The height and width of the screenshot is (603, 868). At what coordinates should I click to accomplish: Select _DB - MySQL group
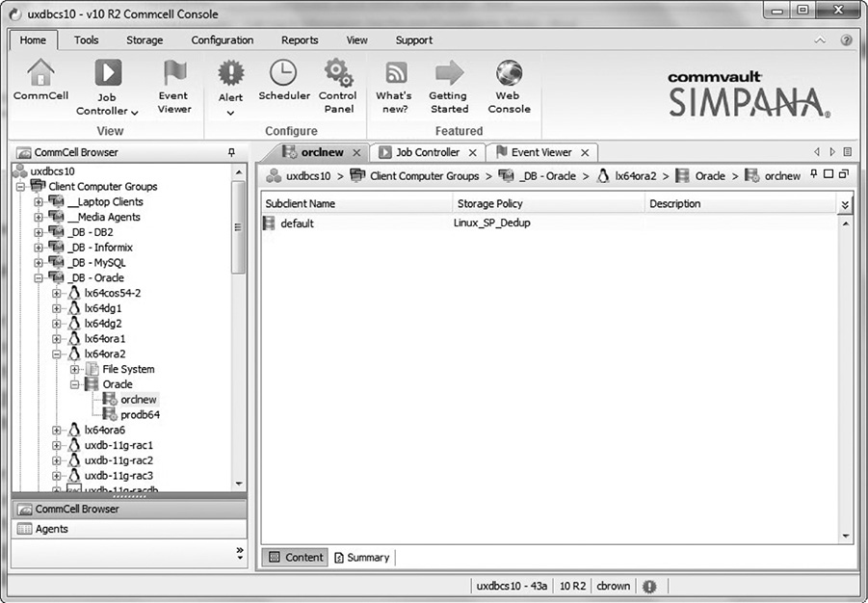(x=97, y=263)
